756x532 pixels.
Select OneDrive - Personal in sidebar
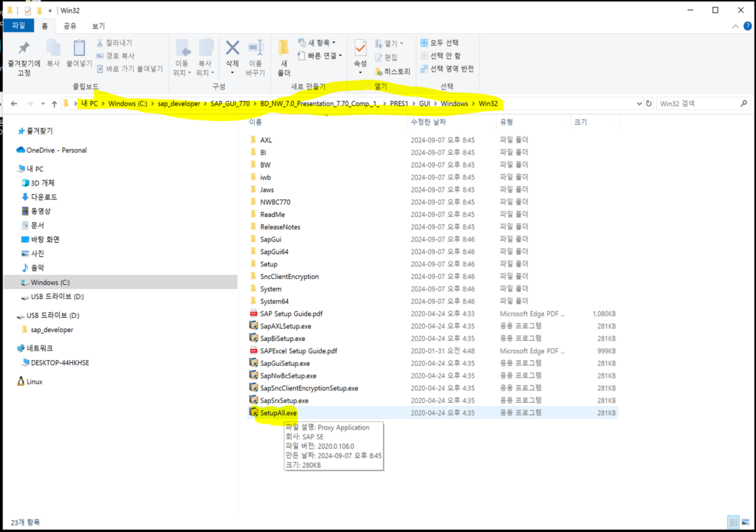tap(52, 151)
